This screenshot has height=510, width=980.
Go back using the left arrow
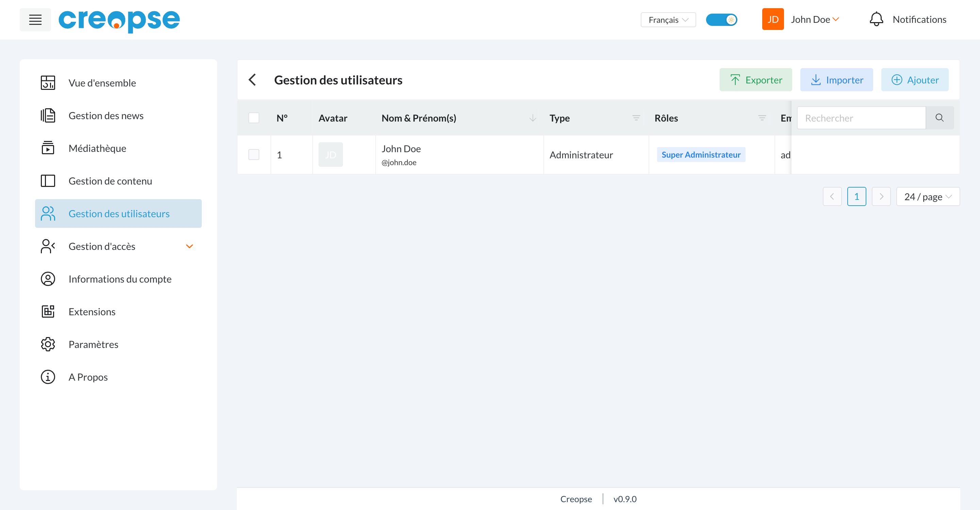pos(252,80)
